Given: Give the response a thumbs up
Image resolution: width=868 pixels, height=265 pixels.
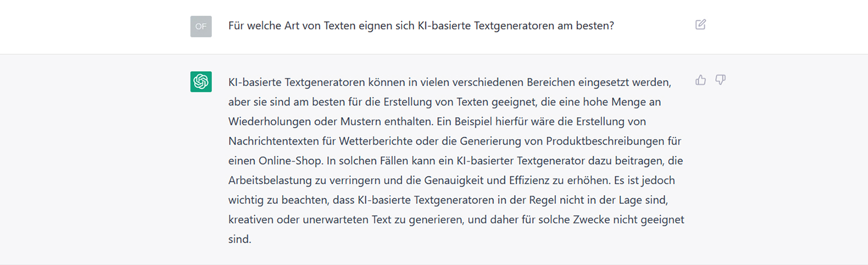Looking at the screenshot, I should 701,80.
